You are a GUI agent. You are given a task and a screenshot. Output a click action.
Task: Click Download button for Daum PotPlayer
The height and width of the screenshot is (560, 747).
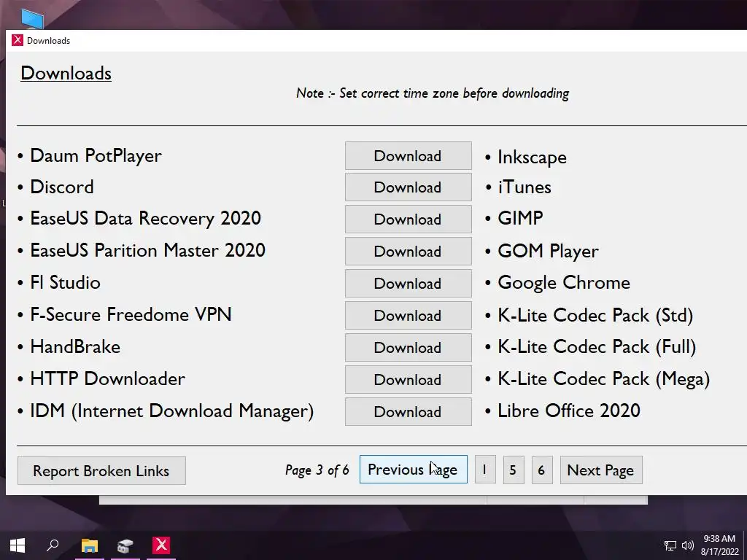click(x=409, y=156)
